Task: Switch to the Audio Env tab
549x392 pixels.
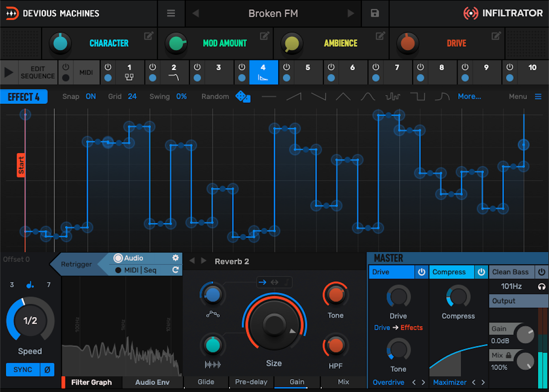Action: 152,382
